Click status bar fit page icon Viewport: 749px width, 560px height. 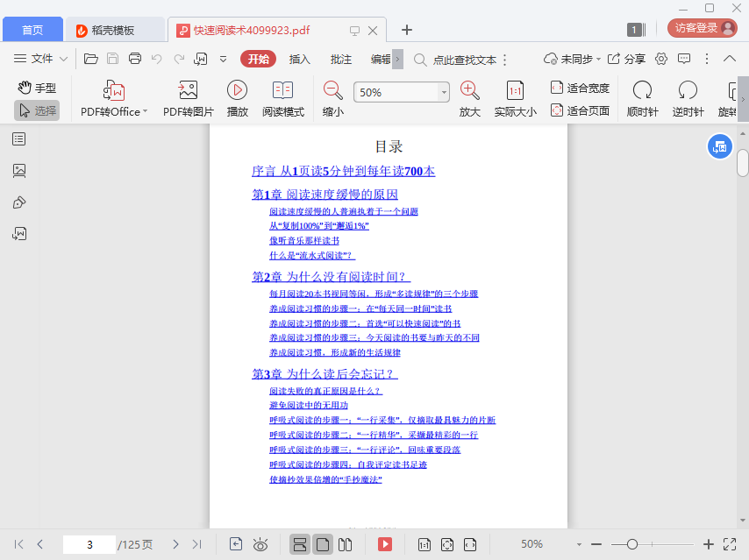pyautogui.click(x=447, y=544)
